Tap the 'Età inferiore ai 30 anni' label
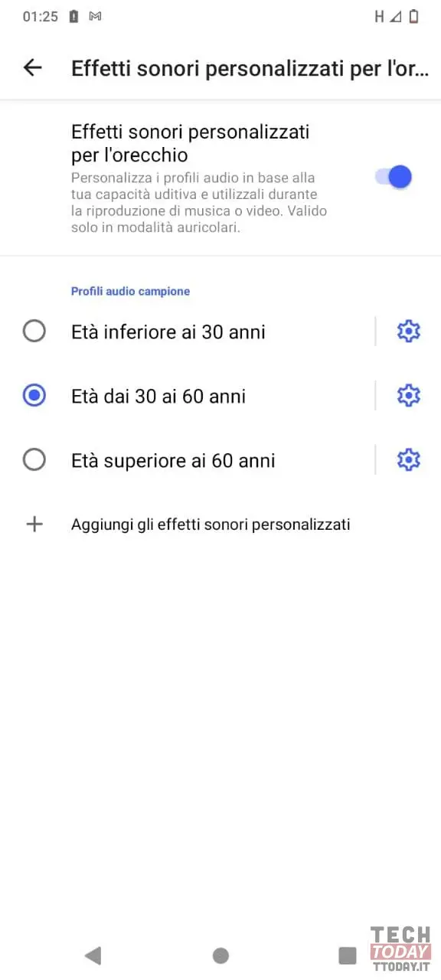This screenshot has width=441, height=980. pyautogui.click(x=168, y=332)
